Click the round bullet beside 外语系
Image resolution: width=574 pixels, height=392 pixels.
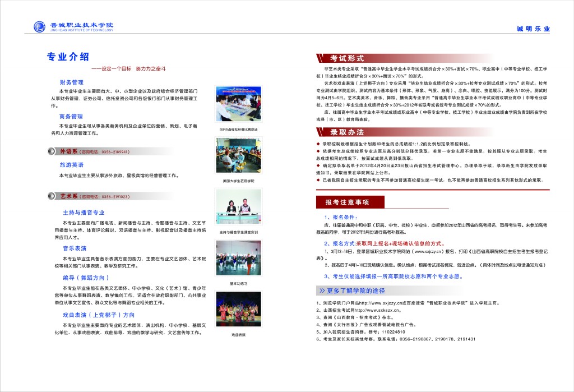click(51, 151)
